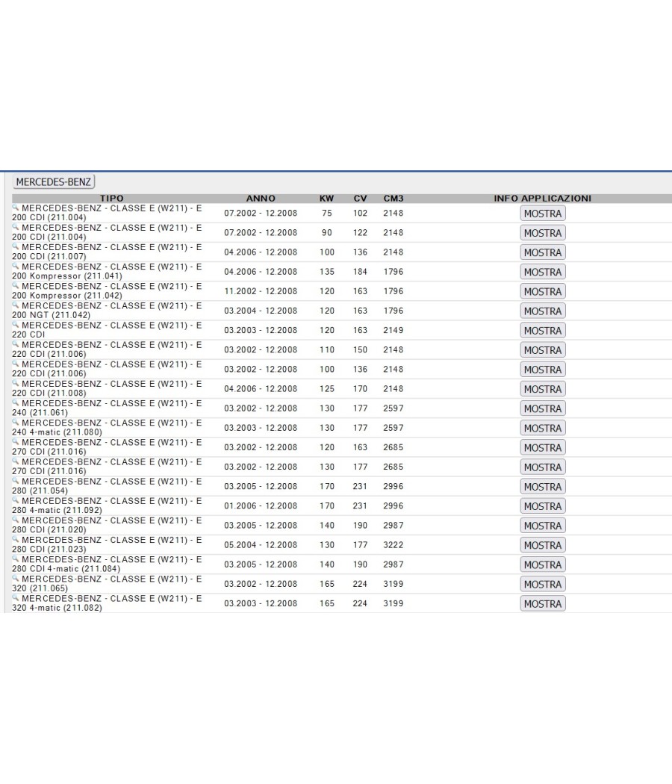Click the CM3 column header

point(393,199)
